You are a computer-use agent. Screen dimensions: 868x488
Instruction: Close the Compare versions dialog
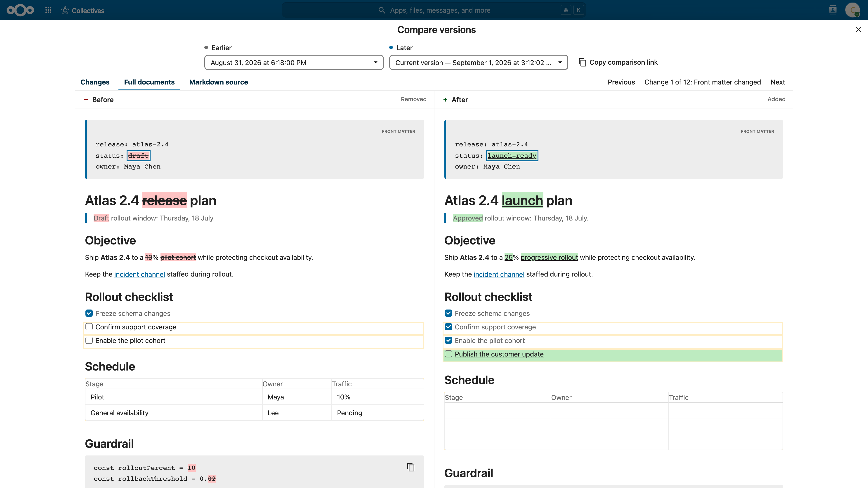tap(858, 30)
